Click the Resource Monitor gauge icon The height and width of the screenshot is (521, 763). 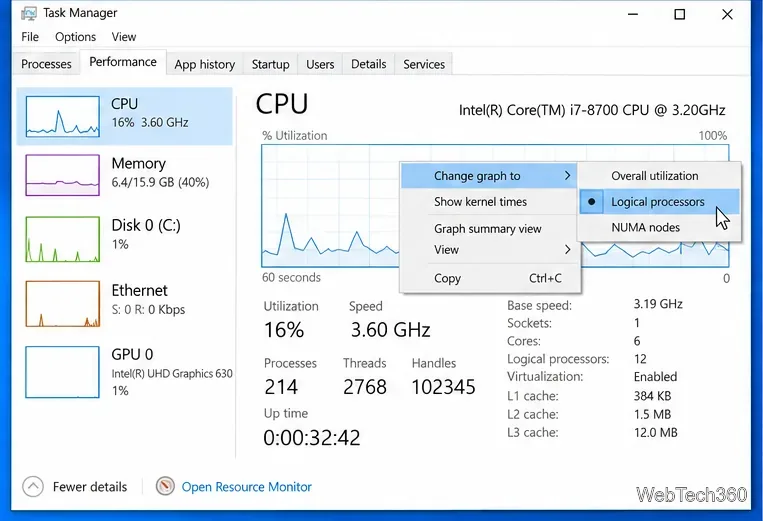tap(165, 486)
